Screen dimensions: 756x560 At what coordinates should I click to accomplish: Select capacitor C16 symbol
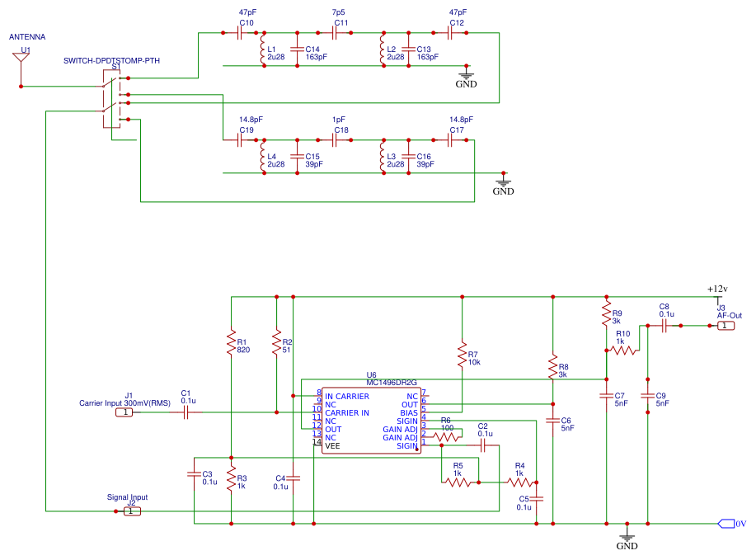[x=408, y=156]
